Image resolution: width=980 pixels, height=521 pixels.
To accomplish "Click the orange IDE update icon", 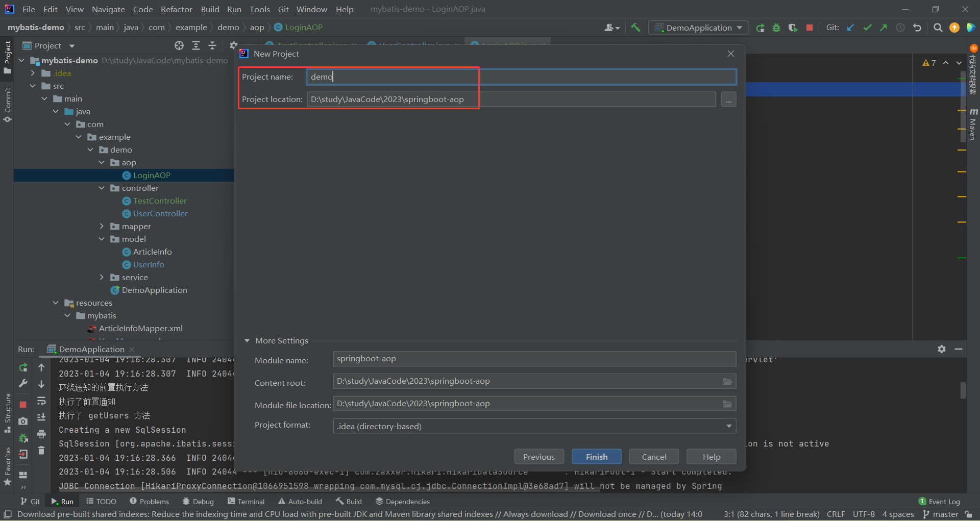I will [954, 28].
